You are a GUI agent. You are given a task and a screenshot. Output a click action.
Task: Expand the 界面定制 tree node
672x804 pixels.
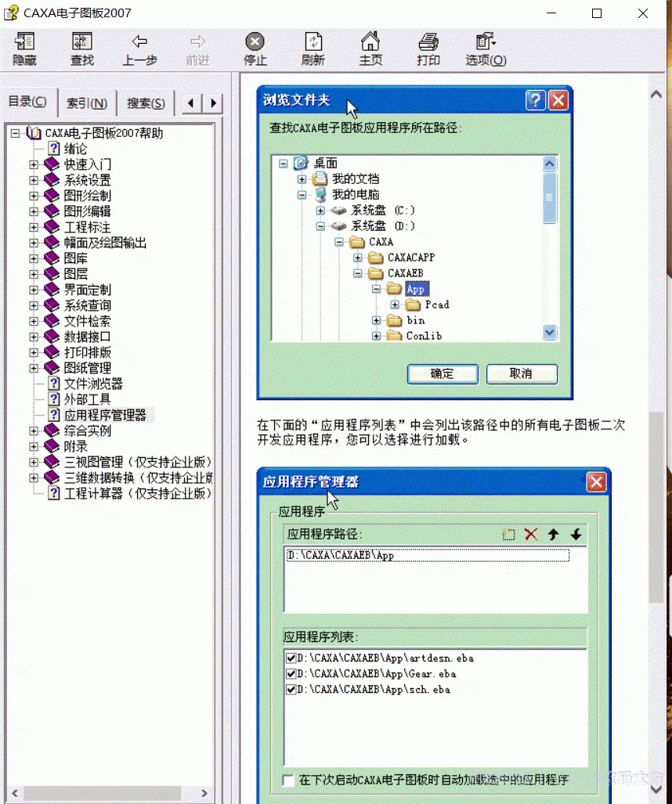(x=34, y=290)
